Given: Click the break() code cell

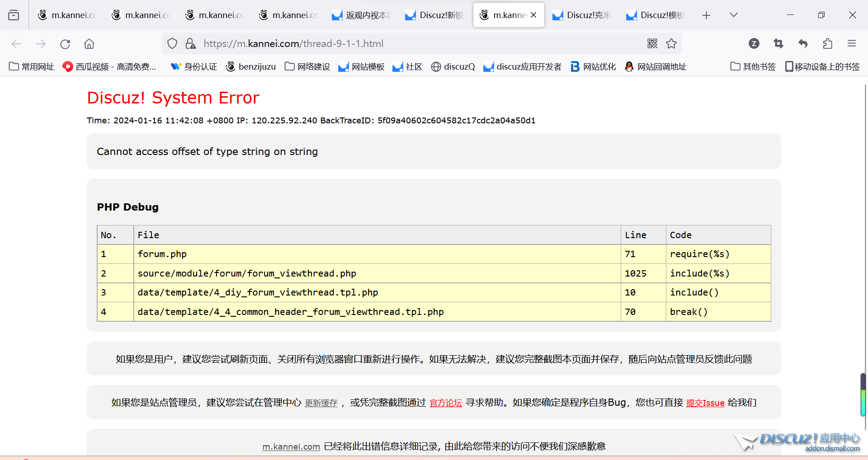Looking at the screenshot, I should [718, 312].
